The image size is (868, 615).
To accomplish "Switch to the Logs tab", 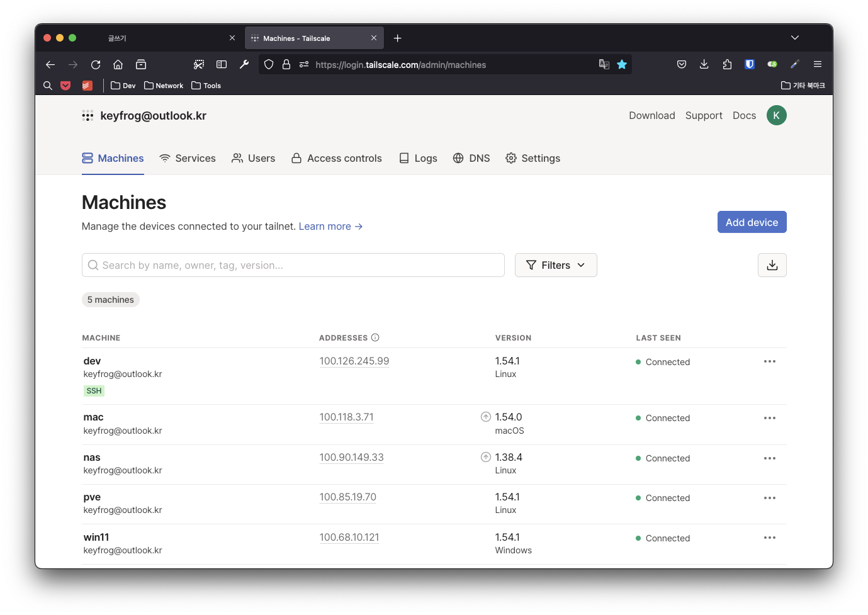I will tap(419, 158).
